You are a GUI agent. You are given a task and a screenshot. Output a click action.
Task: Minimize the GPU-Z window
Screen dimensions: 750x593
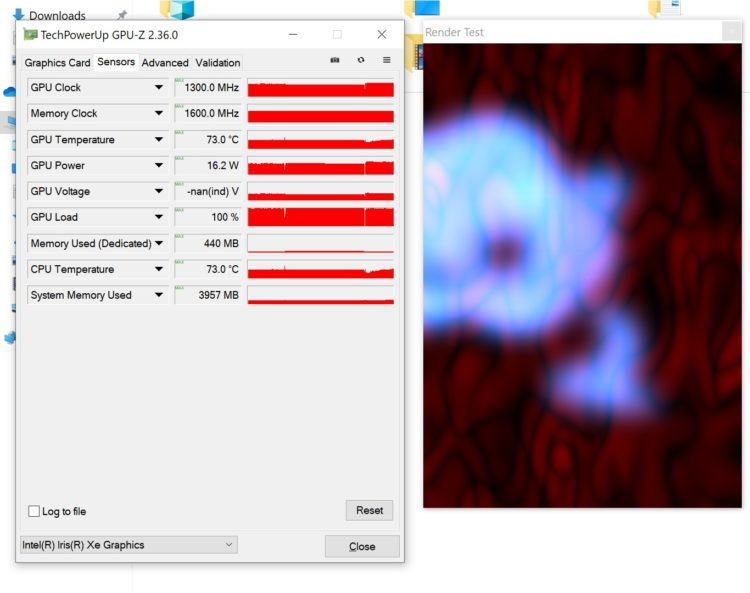[293, 34]
